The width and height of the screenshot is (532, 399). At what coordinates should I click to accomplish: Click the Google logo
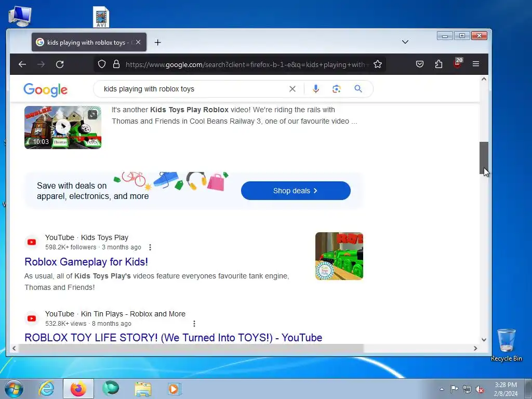(x=46, y=89)
